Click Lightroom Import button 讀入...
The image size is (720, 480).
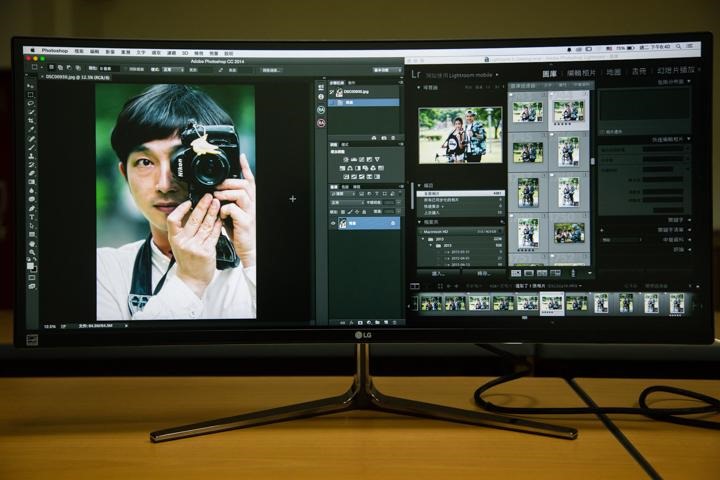click(x=438, y=274)
